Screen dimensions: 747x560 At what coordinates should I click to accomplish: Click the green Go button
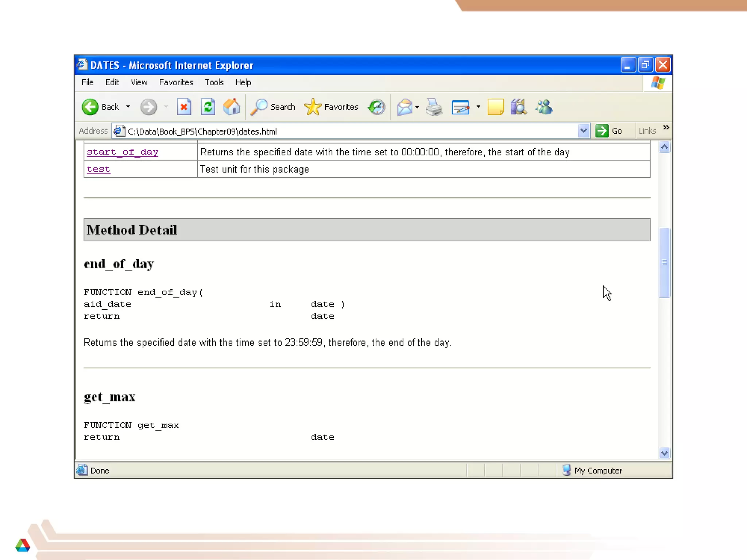pyautogui.click(x=608, y=131)
